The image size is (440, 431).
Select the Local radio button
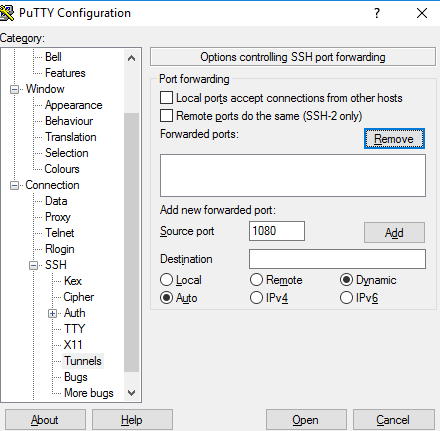[166, 280]
